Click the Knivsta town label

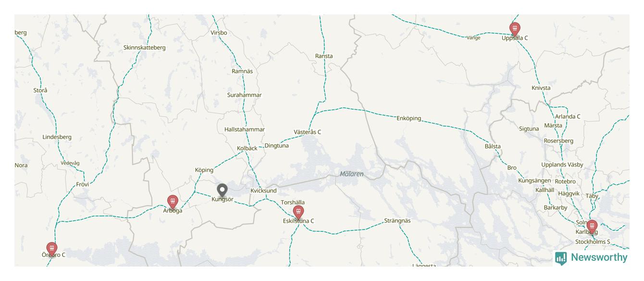541,88
